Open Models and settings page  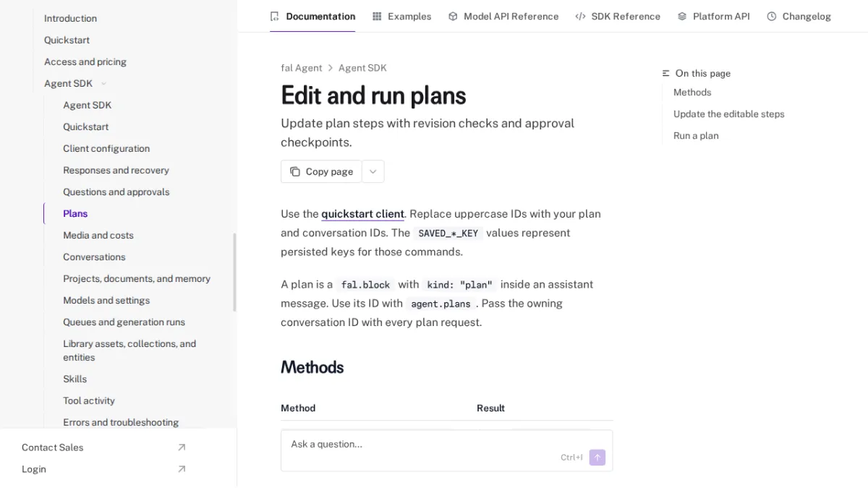pyautogui.click(x=106, y=301)
